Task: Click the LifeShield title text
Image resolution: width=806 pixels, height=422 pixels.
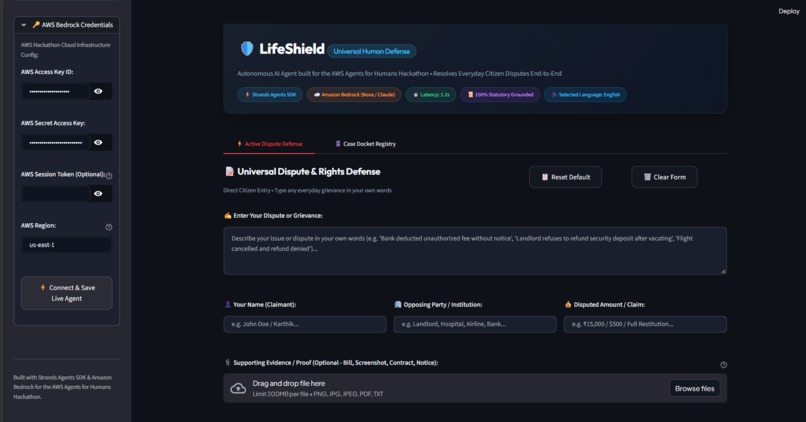Action: 292,49
